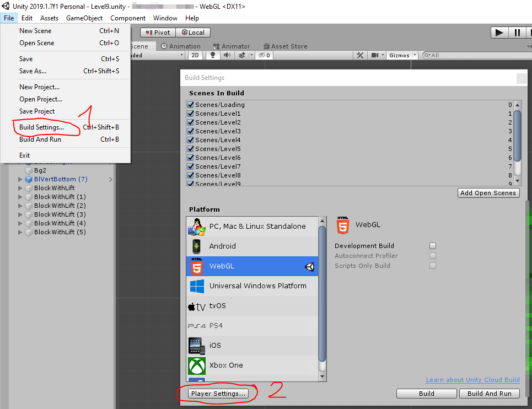Viewport: 532px width, 409px height.
Task: Open the Component menu
Action: coord(127,18)
